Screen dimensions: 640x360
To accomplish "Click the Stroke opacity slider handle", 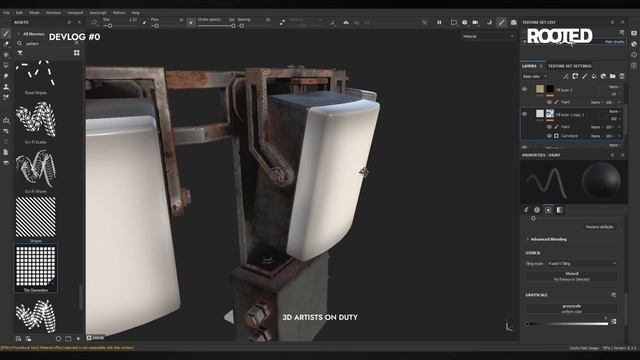I will 233,26.
